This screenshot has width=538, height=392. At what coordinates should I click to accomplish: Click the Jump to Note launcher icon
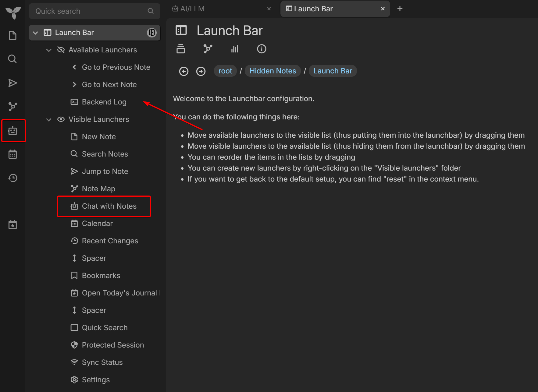coord(12,83)
